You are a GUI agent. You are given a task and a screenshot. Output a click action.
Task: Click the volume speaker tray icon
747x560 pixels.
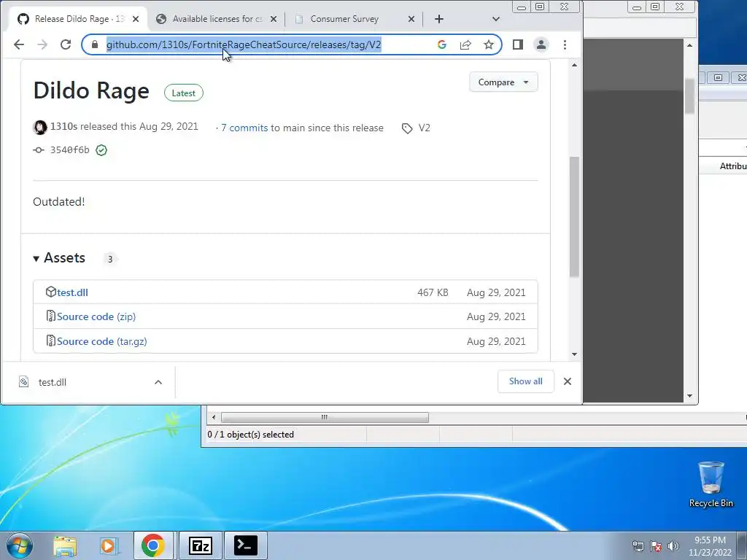(x=673, y=546)
